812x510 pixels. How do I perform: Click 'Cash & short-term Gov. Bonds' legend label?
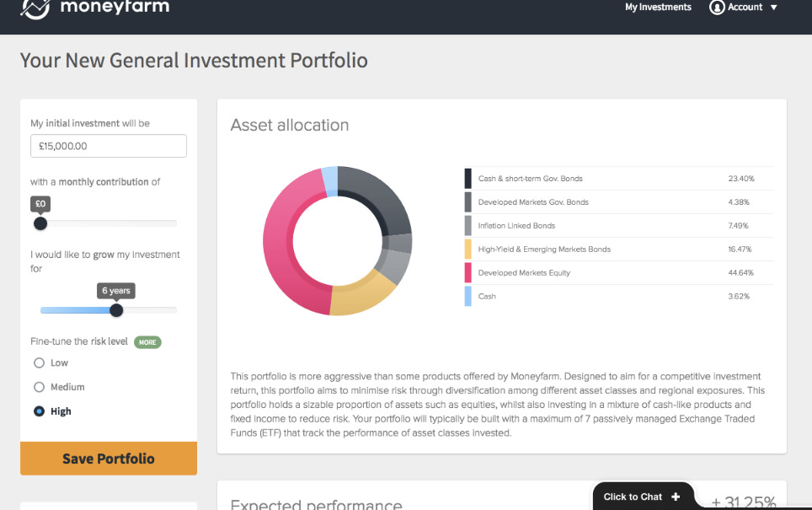coord(531,179)
